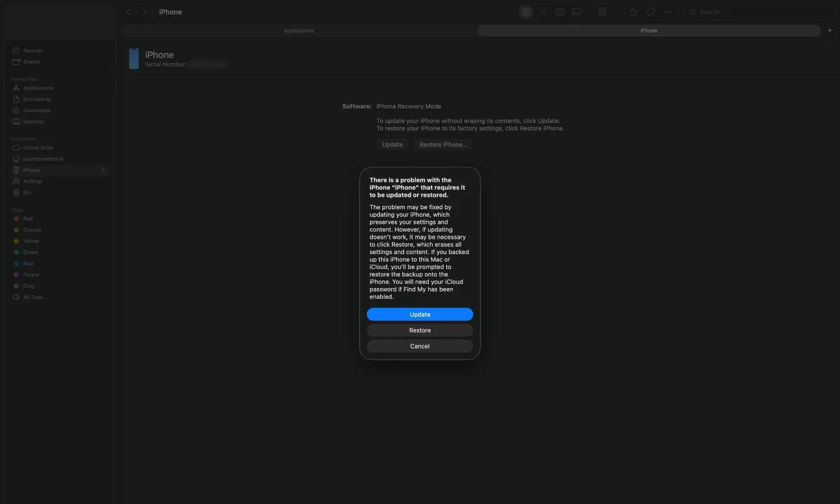Click Update in the recovery dialog

(x=420, y=314)
